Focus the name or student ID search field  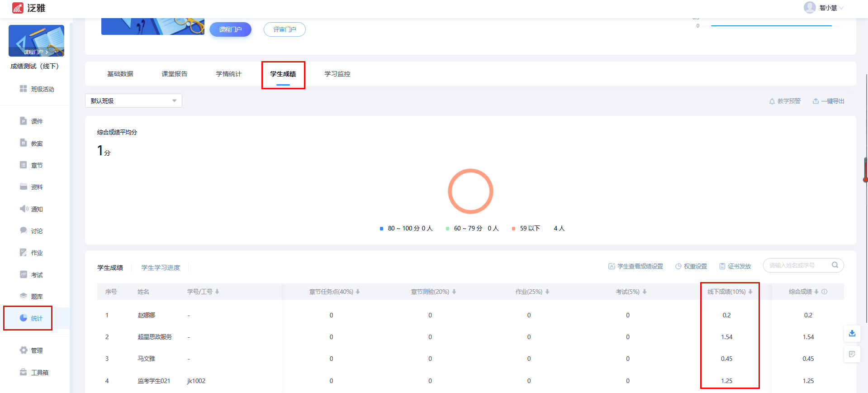[x=796, y=265]
